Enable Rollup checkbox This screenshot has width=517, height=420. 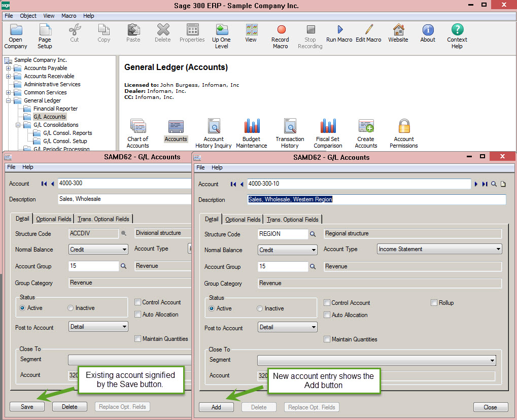pyautogui.click(x=434, y=303)
